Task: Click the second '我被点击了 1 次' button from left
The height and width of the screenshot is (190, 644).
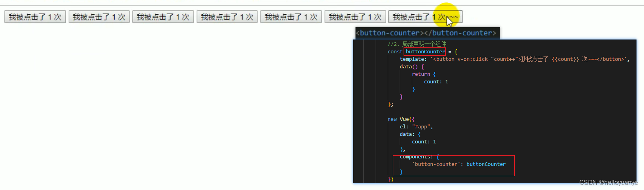Action: click(99, 17)
